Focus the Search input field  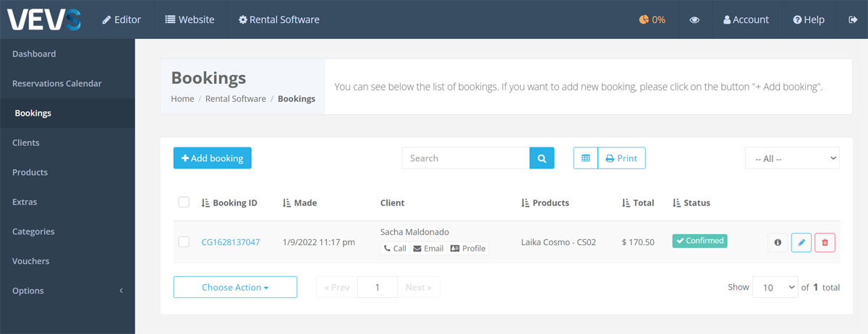(466, 158)
